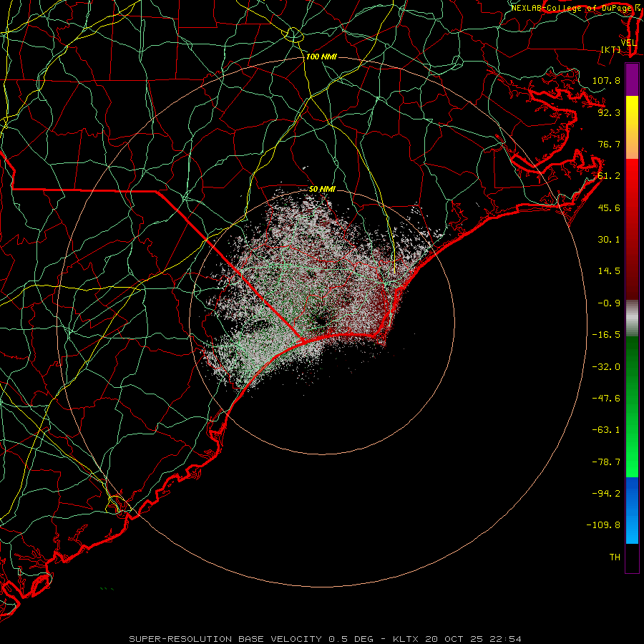Click the 76.7 legend value
The image size is (644, 644).
coord(609,144)
